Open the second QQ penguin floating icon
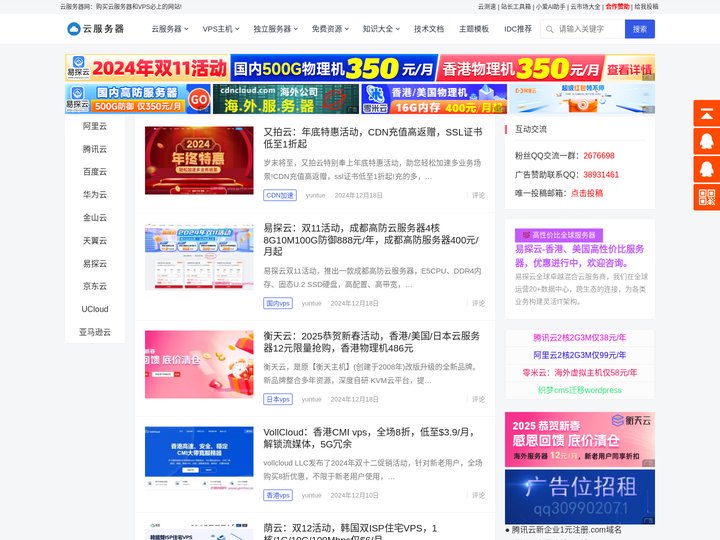 pyautogui.click(x=707, y=169)
